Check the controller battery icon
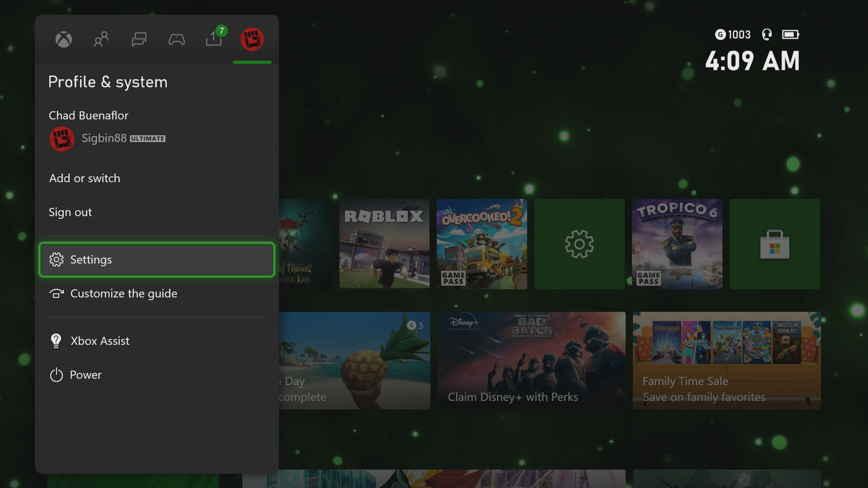Viewport: 868px width, 488px height. 792,34
